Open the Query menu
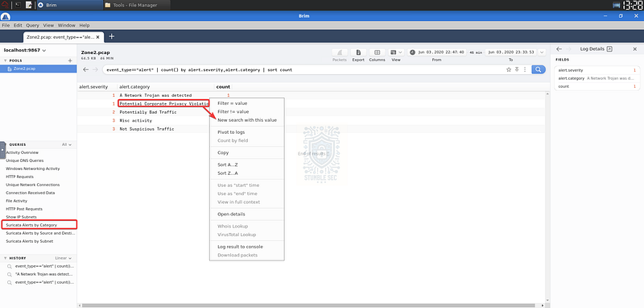This screenshot has width=644, height=308. pyautogui.click(x=32, y=25)
